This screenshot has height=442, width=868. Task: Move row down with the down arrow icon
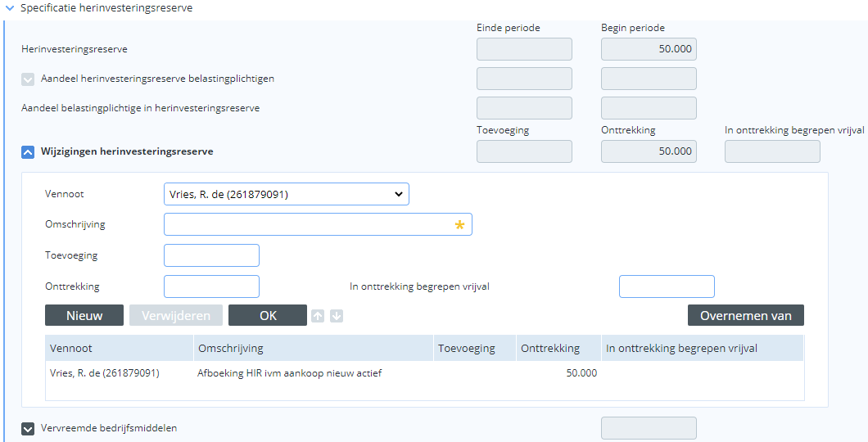tap(337, 316)
